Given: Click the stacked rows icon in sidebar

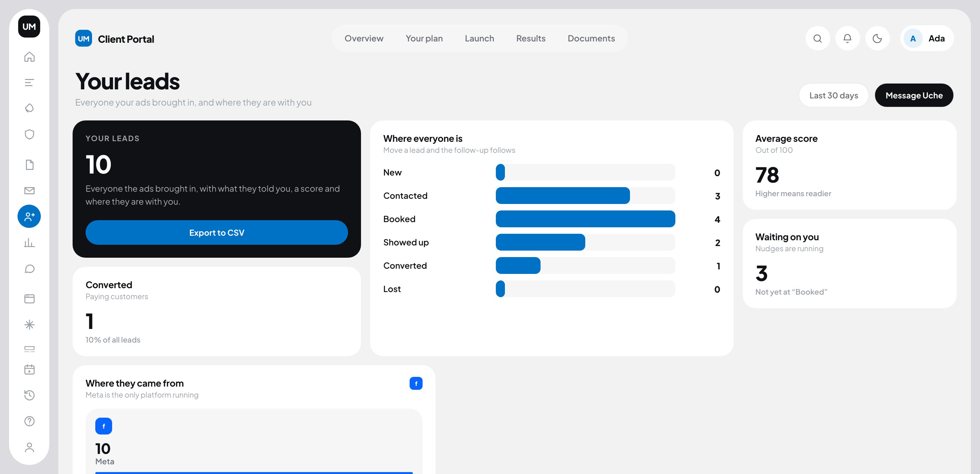Looking at the screenshot, I should point(29,349).
